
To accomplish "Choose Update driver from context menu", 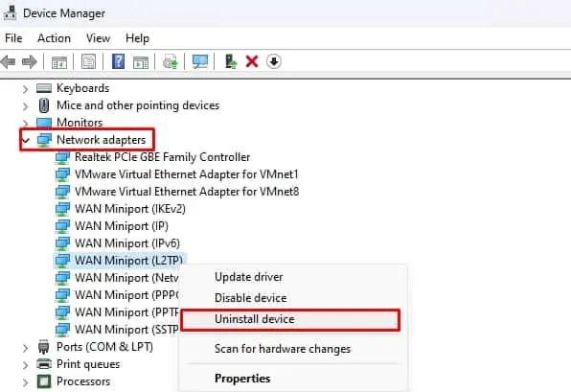I will tap(249, 277).
